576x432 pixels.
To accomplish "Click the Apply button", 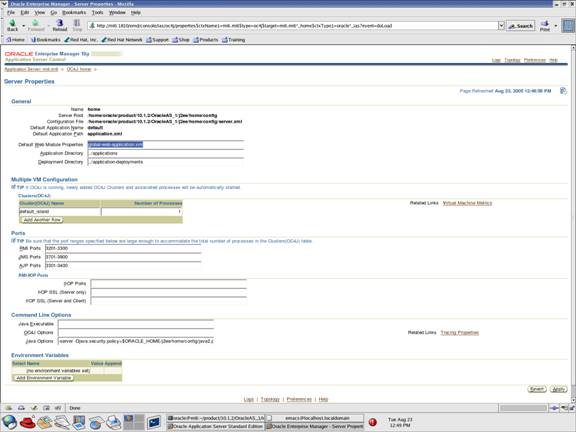I will point(558,389).
